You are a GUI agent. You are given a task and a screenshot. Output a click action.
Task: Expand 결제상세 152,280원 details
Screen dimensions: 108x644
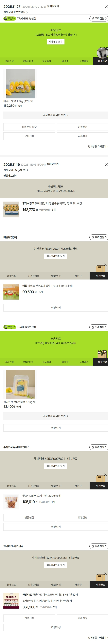(16, 12)
